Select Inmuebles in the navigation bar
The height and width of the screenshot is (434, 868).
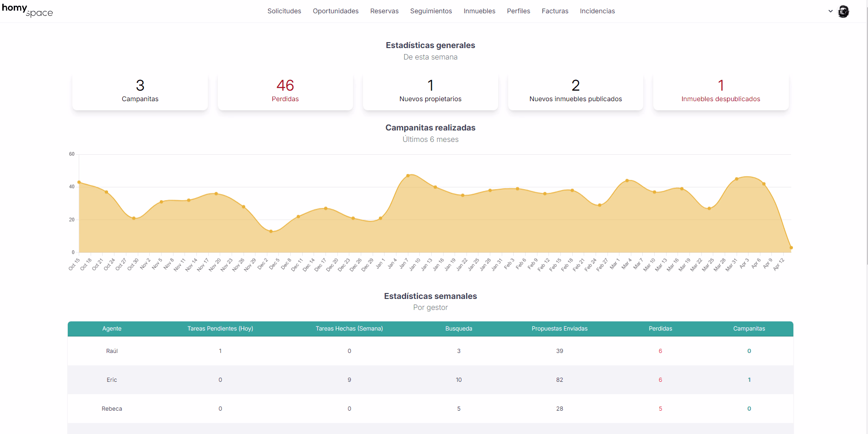click(479, 11)
